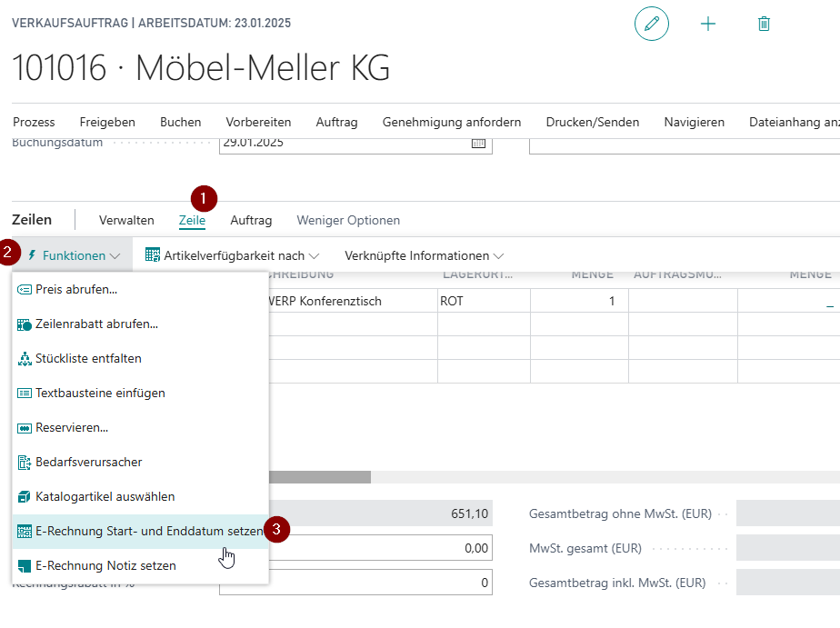Image resolution: width=840 pixels, height=628 pixels.
Task: Select 'Katalogartikel auswählen' option
Action: 105,496
